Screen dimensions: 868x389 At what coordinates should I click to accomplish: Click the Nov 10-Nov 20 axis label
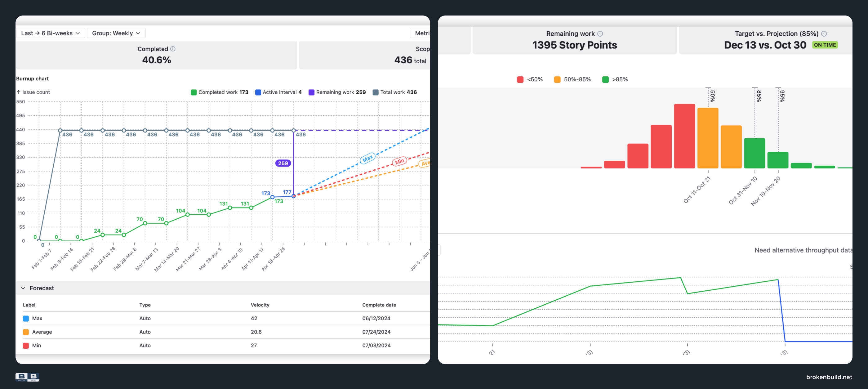[766, 191]
